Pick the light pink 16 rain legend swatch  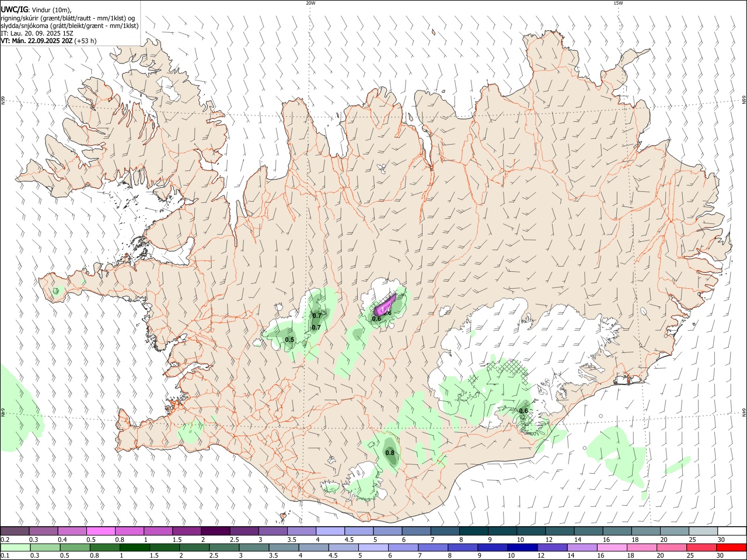click(612, 548)
